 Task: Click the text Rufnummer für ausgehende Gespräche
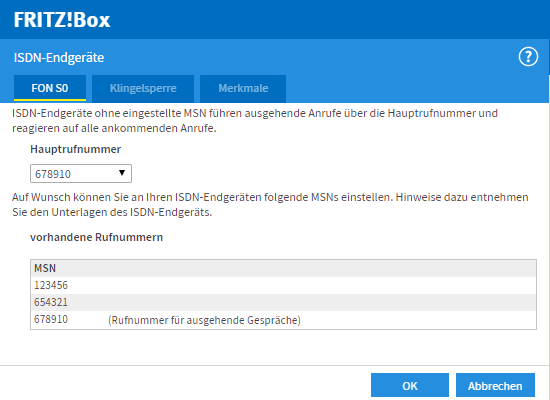pos(204,320)
